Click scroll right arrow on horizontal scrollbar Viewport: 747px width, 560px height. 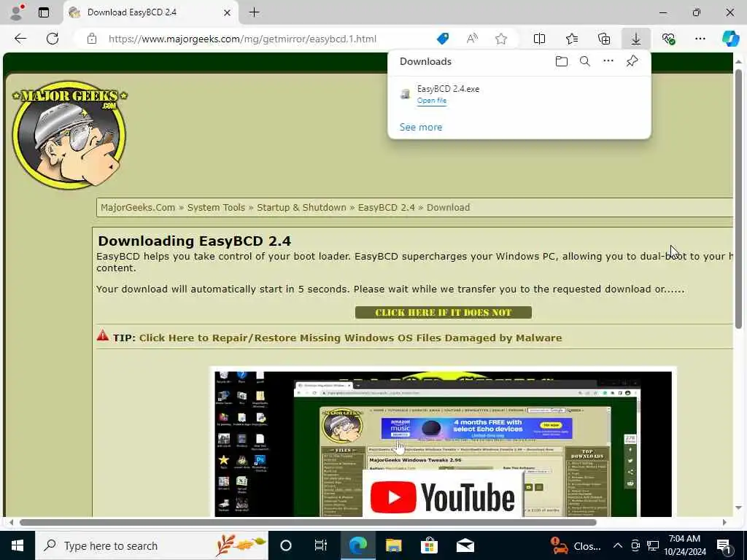point(724,522)
